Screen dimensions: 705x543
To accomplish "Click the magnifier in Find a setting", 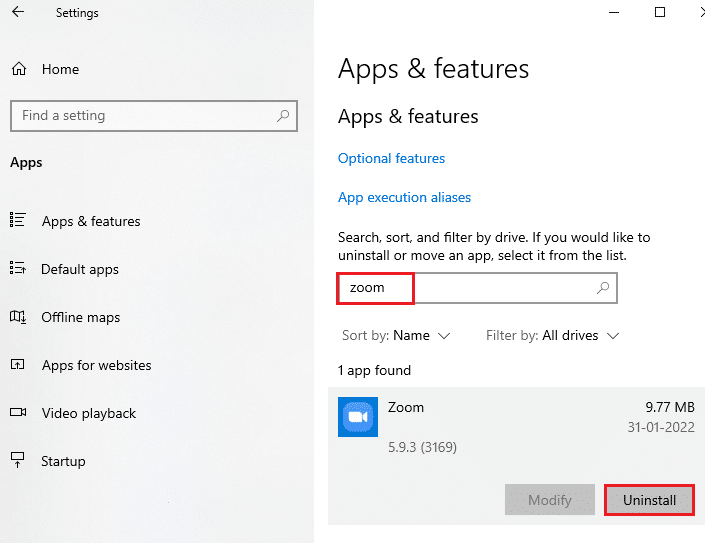I will [283, 116].
